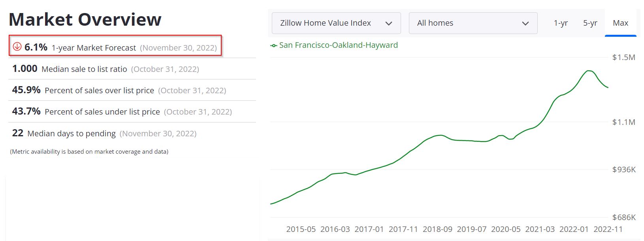Select the Max time range tab
This screenshot has width=644, height=241.
620,23
